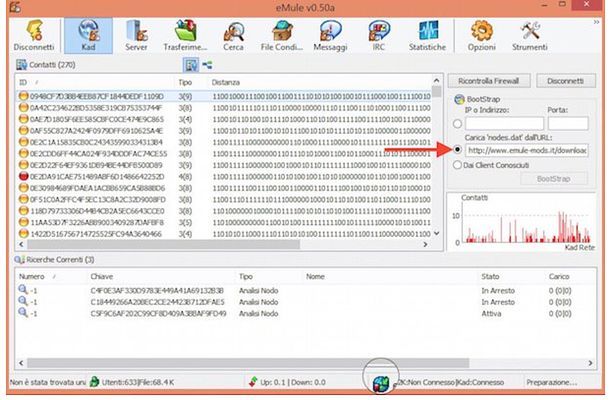Select the contacts list view icon
This screenshot has height=400, width=610.
point(191,65)
